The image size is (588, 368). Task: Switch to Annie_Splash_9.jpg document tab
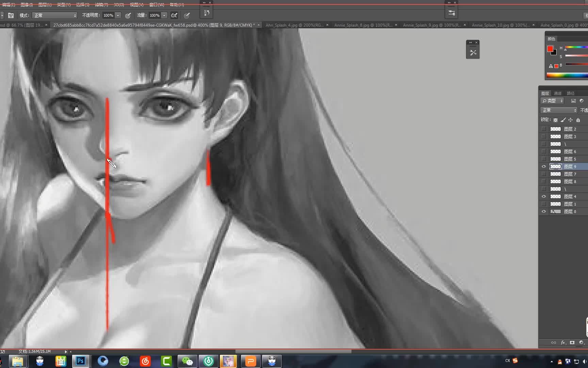coord(432,25)
